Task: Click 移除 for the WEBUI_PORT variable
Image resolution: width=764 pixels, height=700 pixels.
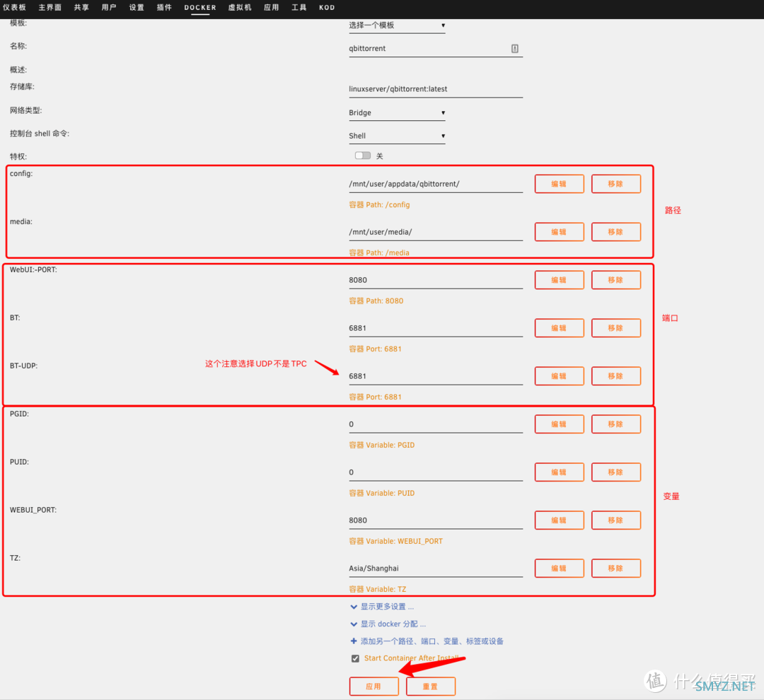Action: 616,520
